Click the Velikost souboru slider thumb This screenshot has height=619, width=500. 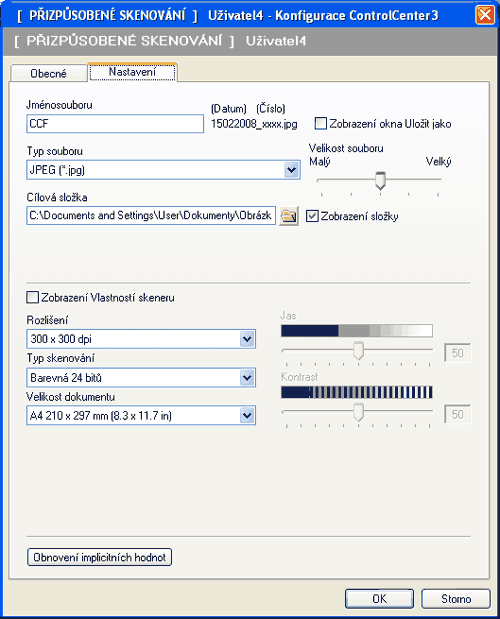point(380,180)
